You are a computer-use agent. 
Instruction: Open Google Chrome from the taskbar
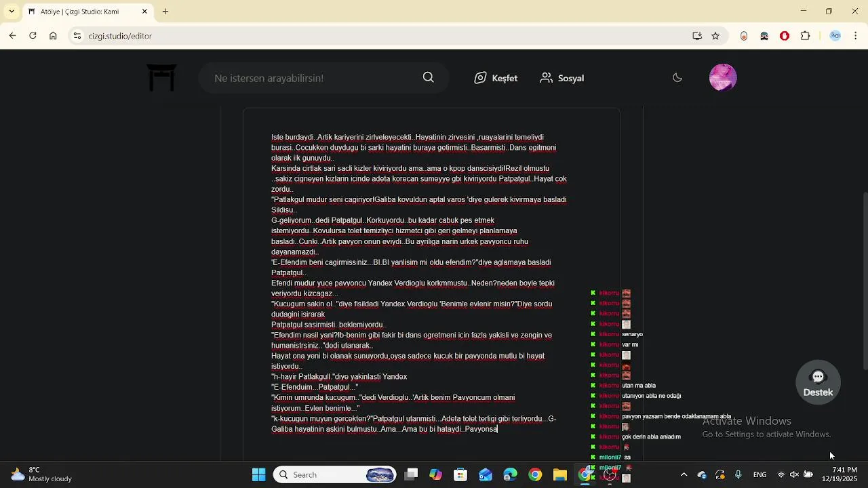(535, 474)
